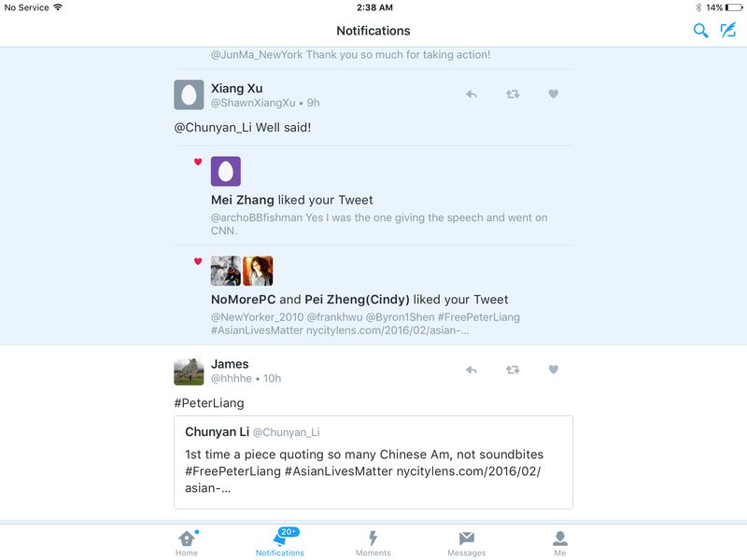Open the Messages tab
Viewport: 747px width, 560px height.
[466, 543]
